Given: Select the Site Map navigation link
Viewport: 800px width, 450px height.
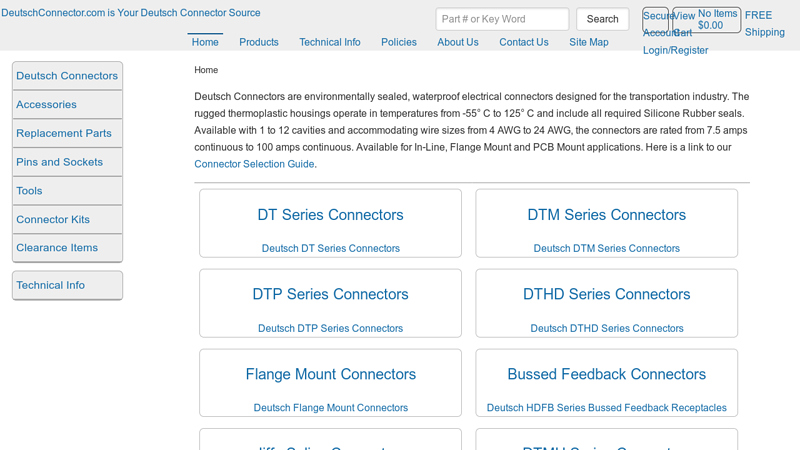Looking at the screenshot, I should [x=589, y=42].
